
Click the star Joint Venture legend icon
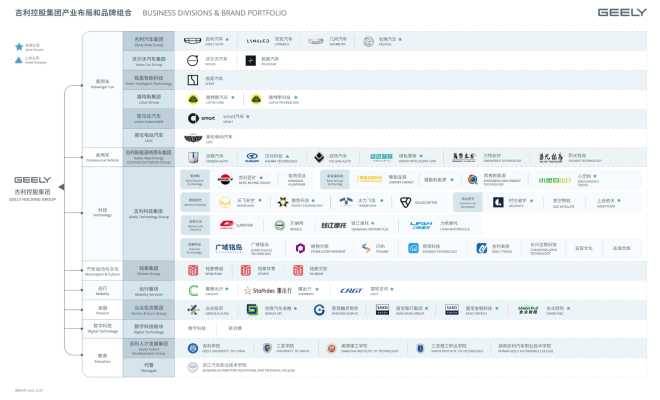click(x=19, y=47)
